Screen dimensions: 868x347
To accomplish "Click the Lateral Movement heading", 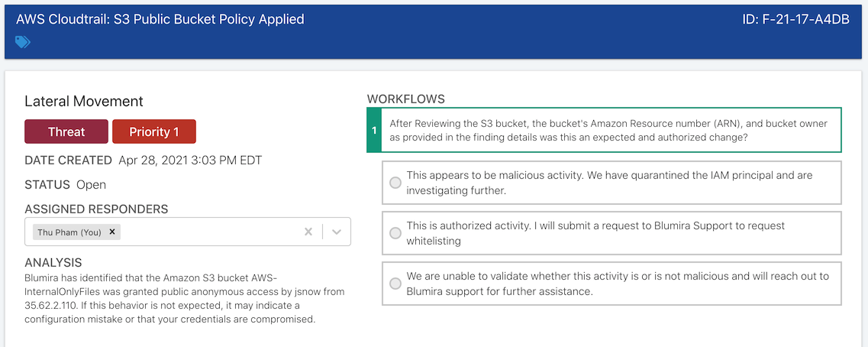I will tap(83, 102).
